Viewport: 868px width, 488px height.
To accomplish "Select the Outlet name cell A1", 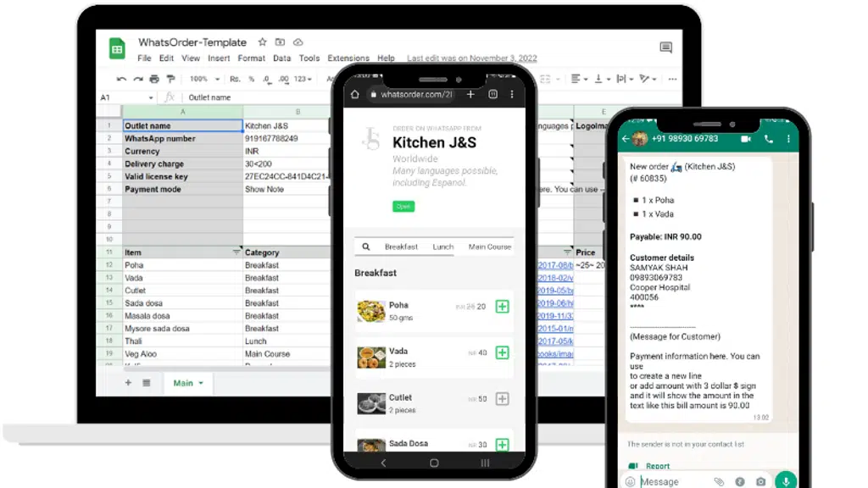I will [x=182, y=125].
